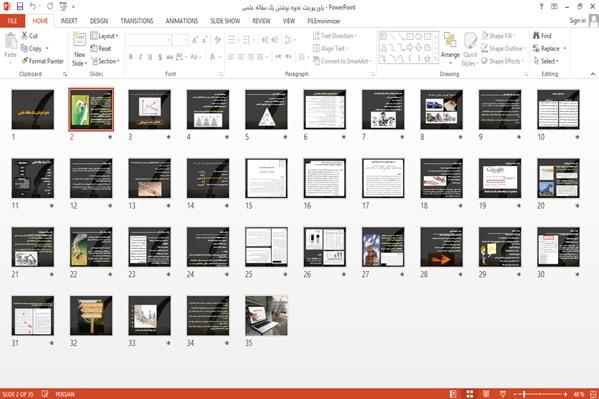Select the Format Painter tool
This screenshot has width=599, height=399.
43,61
